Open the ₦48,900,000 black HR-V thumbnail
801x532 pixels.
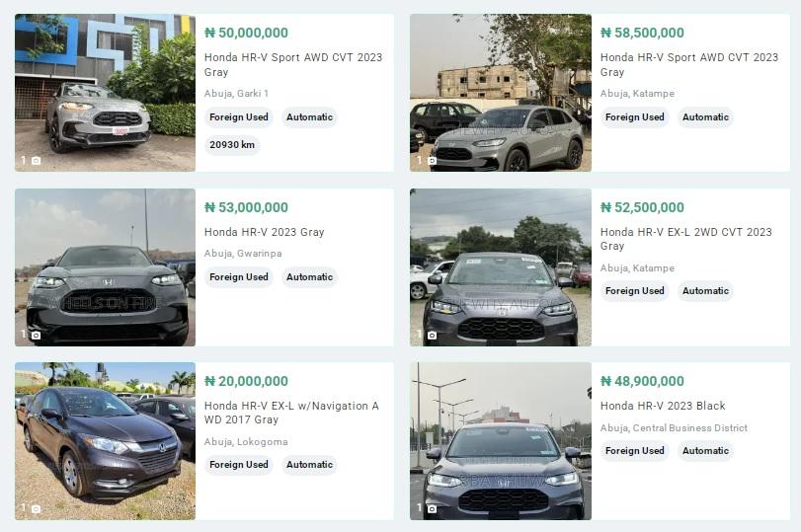501,440
